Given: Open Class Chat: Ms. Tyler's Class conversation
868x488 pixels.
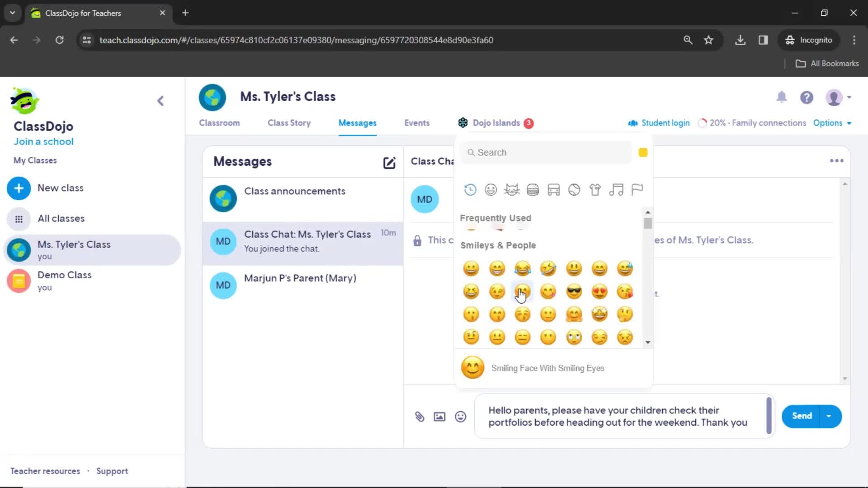Looking at the screenshot, I should pyautogui.click(x=303, y=243).
